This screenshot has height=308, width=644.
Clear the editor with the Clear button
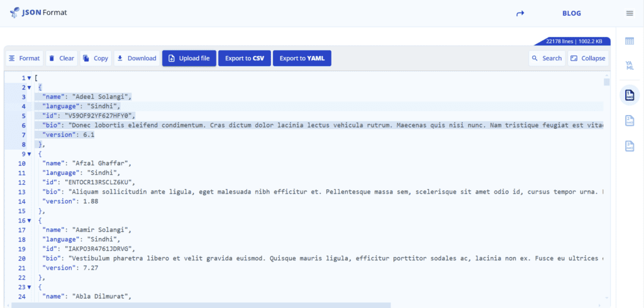click(62, 58)
